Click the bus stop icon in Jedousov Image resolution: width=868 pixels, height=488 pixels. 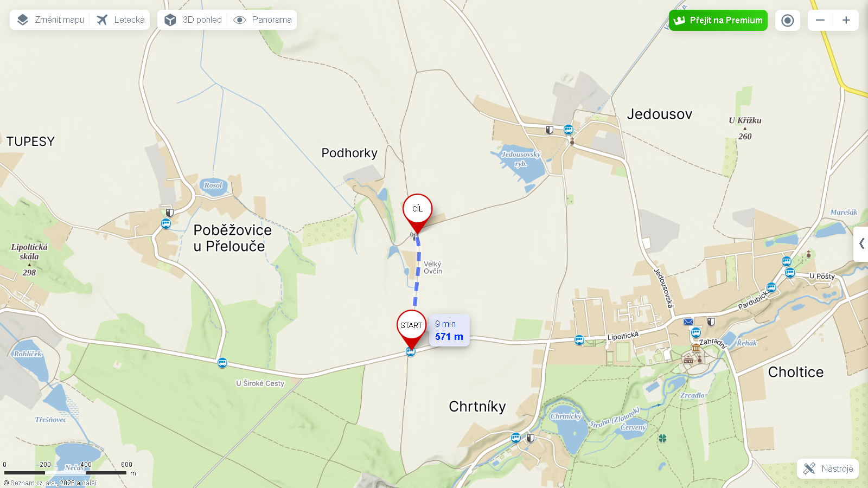(568, 130)
